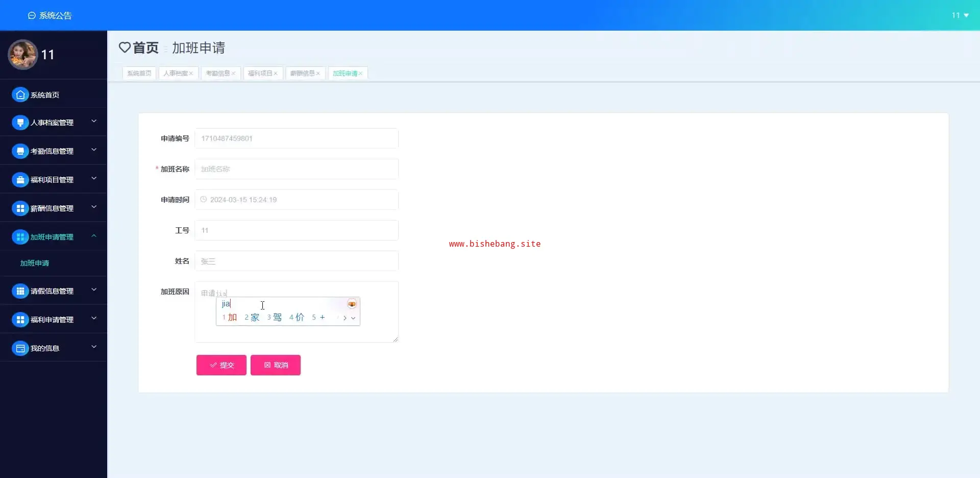The image size is (980, 478).
Task: Click the 申请时间 date field
Action: tap(297, 200)
